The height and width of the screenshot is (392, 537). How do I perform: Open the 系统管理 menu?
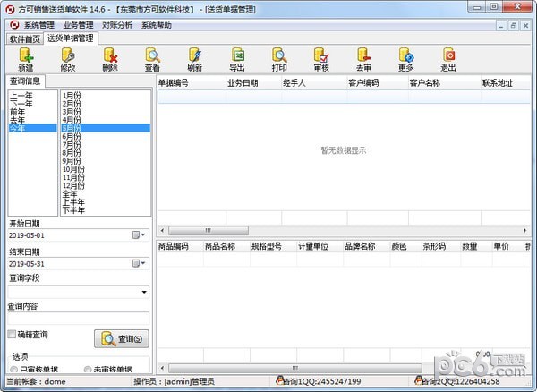[39, 25]
